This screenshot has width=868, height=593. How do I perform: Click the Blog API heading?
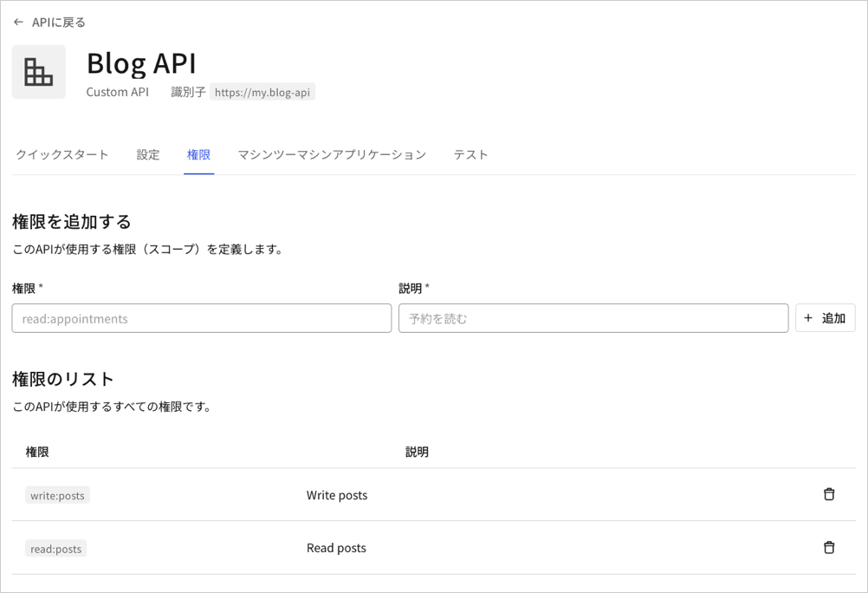(x=139, y=63)
